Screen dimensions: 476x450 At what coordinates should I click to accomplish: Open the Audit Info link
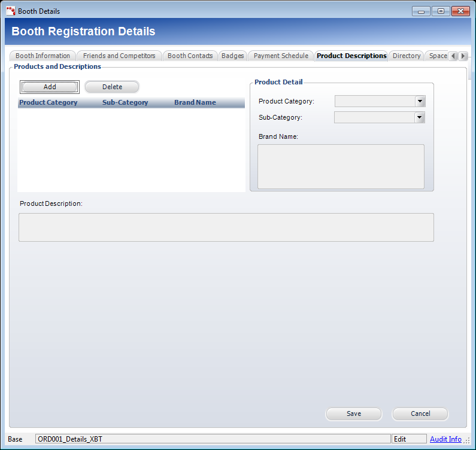445,439
